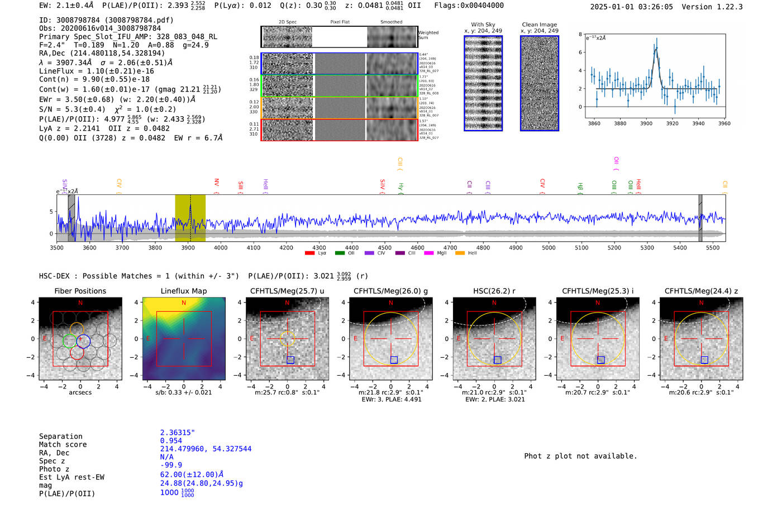
Task: Click the blue fiber circle in Fiber Positions
Action: pos(83,341)
